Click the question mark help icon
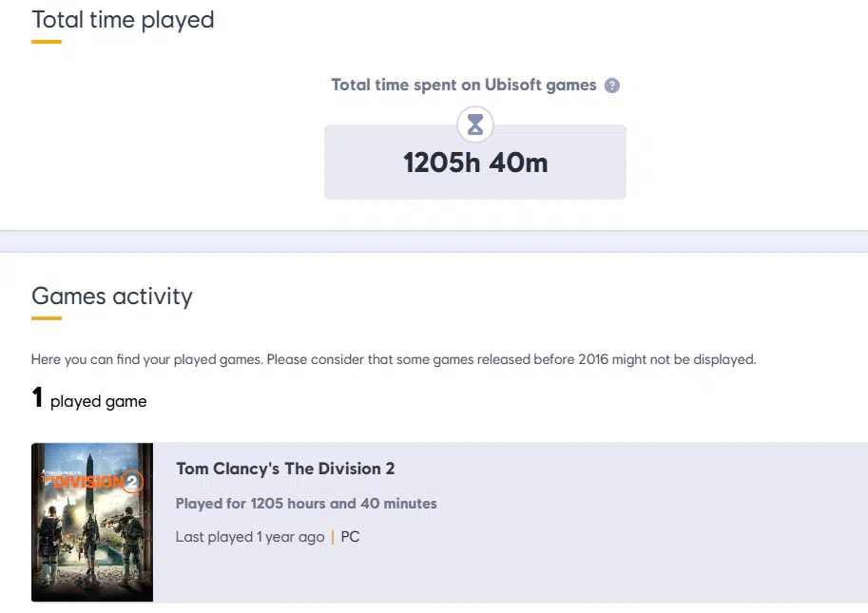This screenshot has width=868, height=613. (611, 86)
